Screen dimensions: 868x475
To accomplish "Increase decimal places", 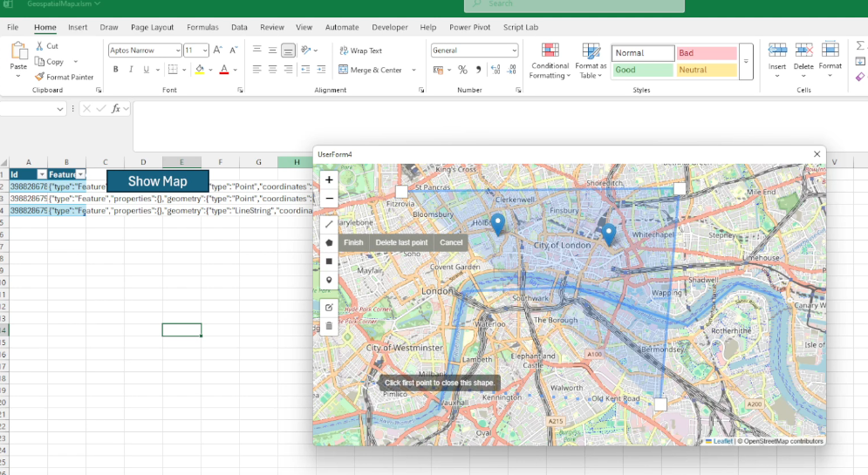I will 496,70.
